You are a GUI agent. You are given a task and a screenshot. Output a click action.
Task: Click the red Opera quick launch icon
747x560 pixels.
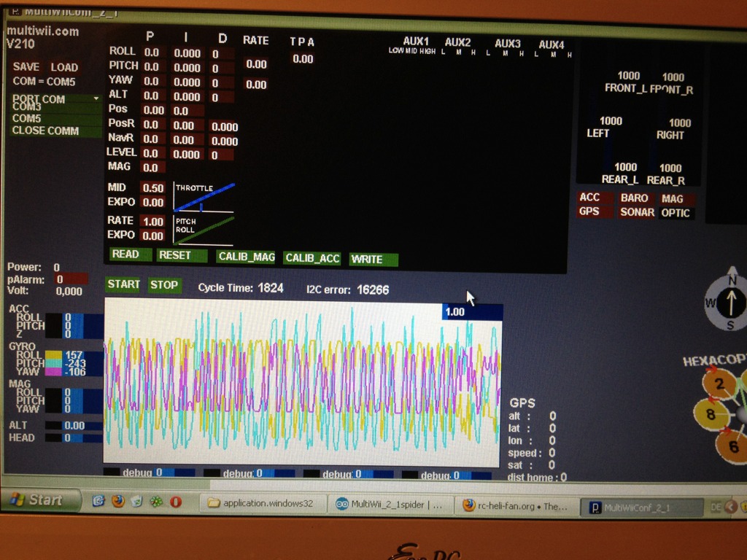pos(175,502)
